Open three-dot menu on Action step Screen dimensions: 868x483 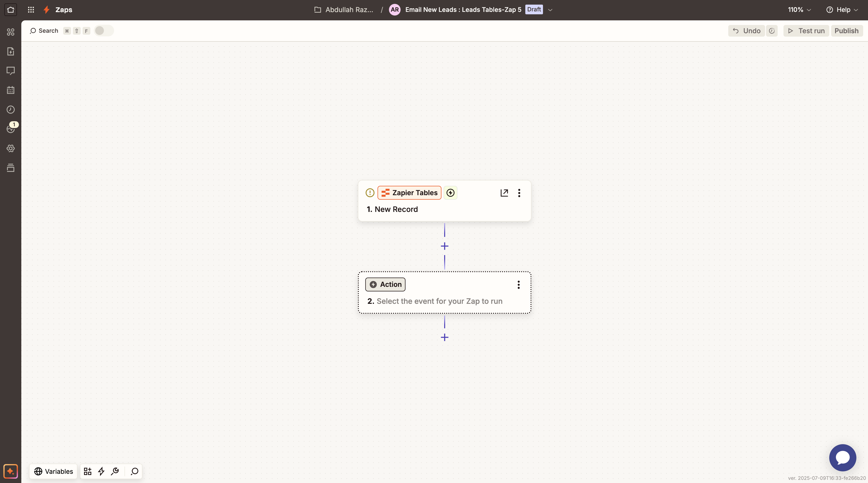pyautogui.click(x=519, y=285)
